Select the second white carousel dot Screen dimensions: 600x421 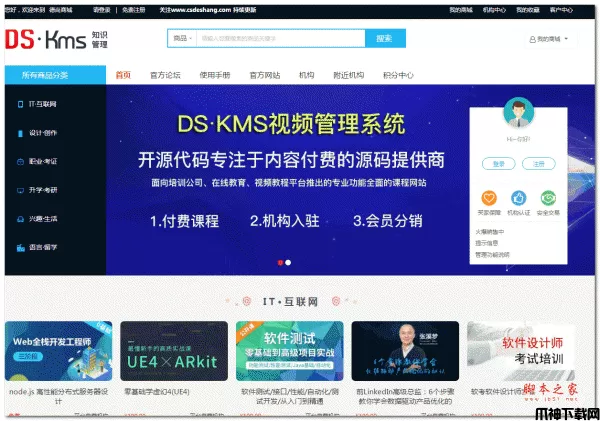(x=288, y=263)
